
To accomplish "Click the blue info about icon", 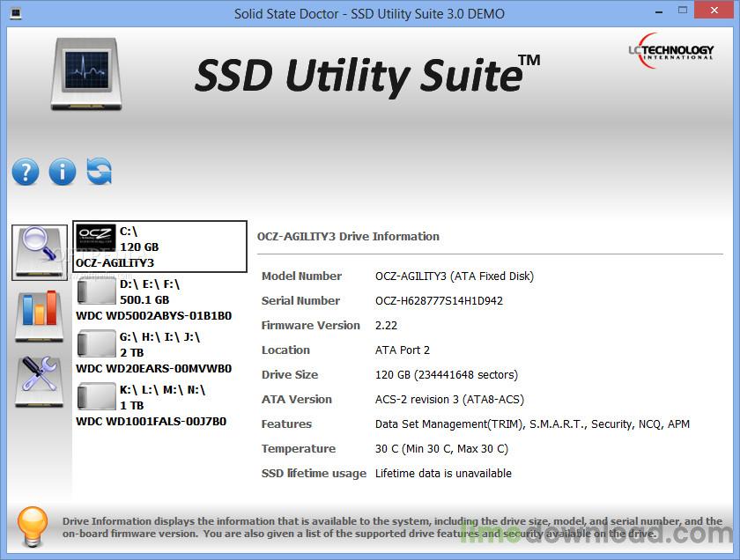I will pos(63,172).
